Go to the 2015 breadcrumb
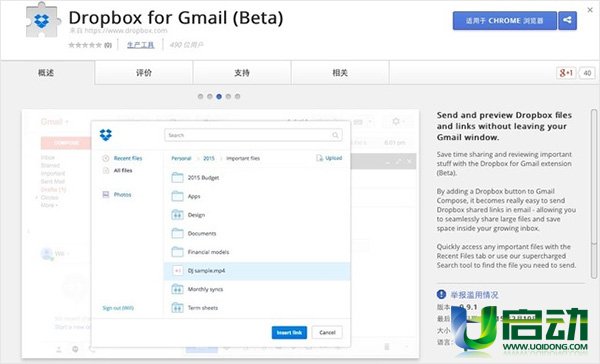This screenshot has height=364, width=600. 209,158
